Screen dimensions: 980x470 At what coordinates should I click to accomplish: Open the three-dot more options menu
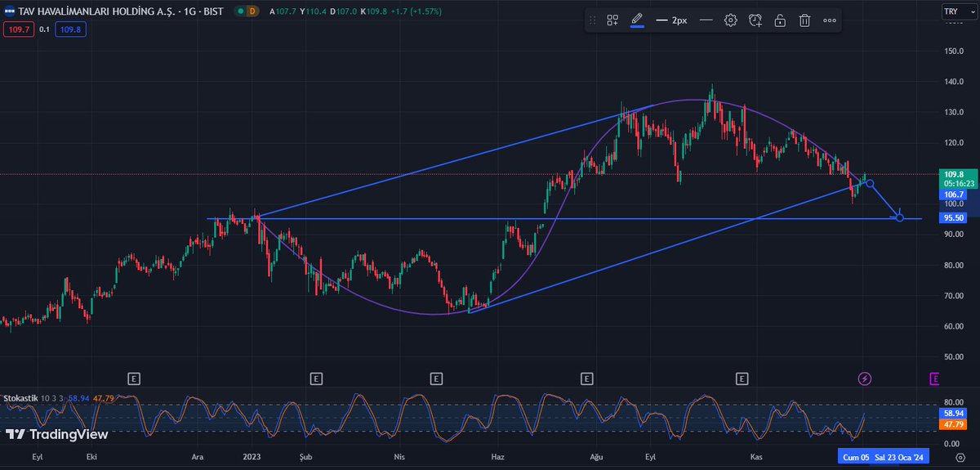coord(830,20)
